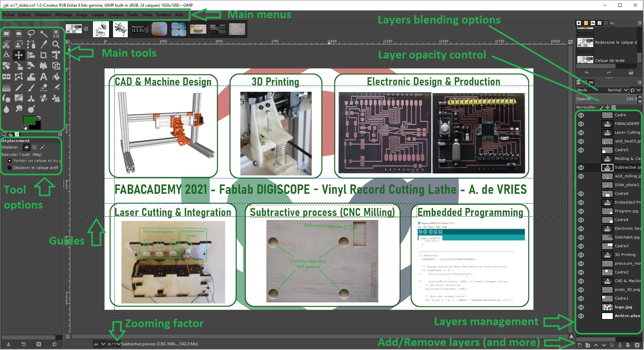
Task: Duplicate the selected layer
Action: (x=612, y=345)
